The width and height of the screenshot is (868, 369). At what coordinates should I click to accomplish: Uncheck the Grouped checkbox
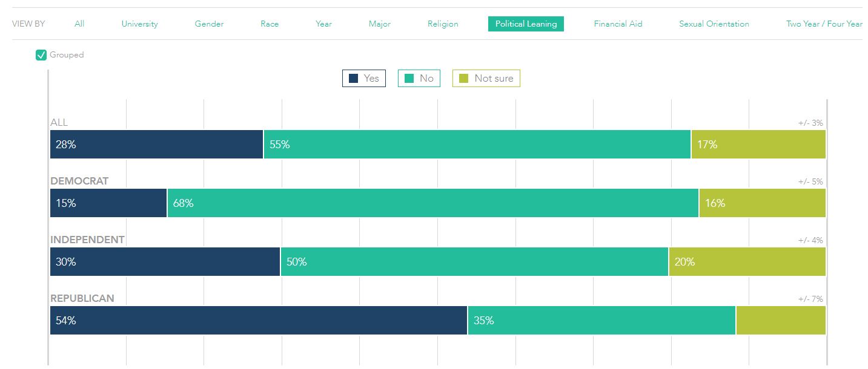click(41, 55)
